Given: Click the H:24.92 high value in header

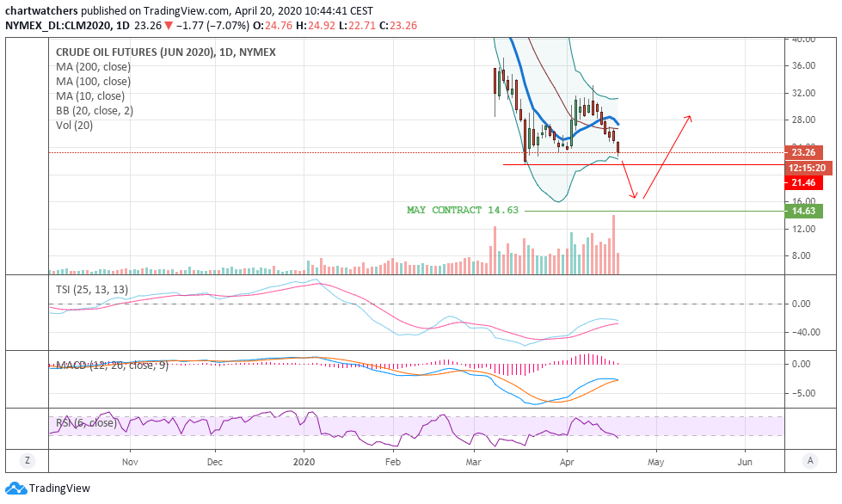Looking at the screenshot, I should pyautogui.click(x=316, y=25).
